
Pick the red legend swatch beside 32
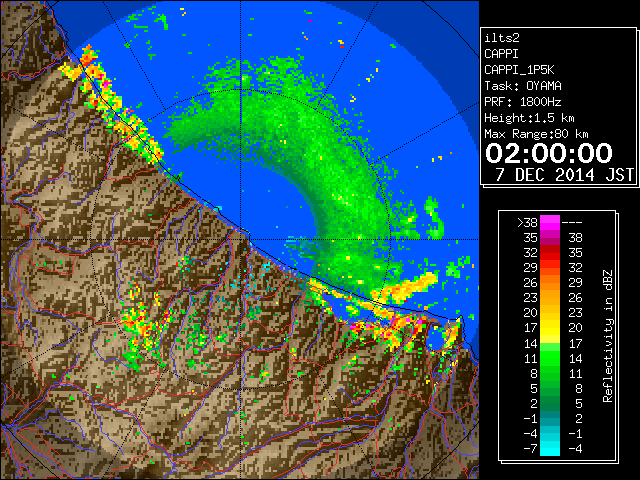tap(550, 253)
